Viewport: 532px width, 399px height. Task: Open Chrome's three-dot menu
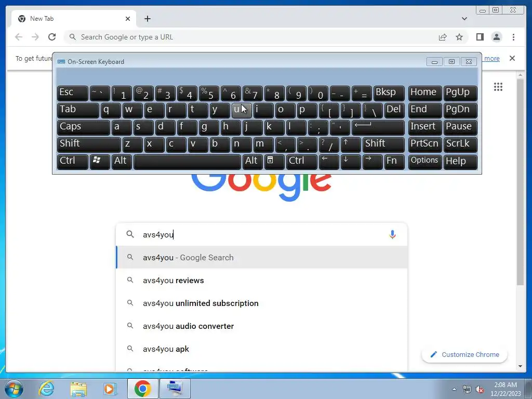513,37
